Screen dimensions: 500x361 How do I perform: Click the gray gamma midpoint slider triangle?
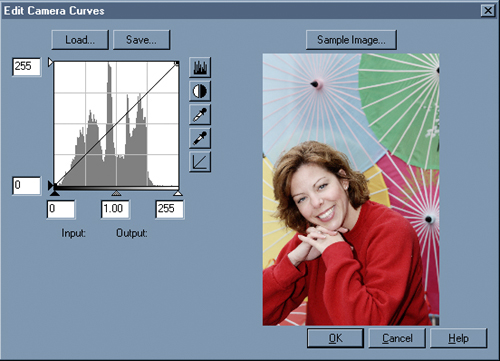(x=116, y=193)
